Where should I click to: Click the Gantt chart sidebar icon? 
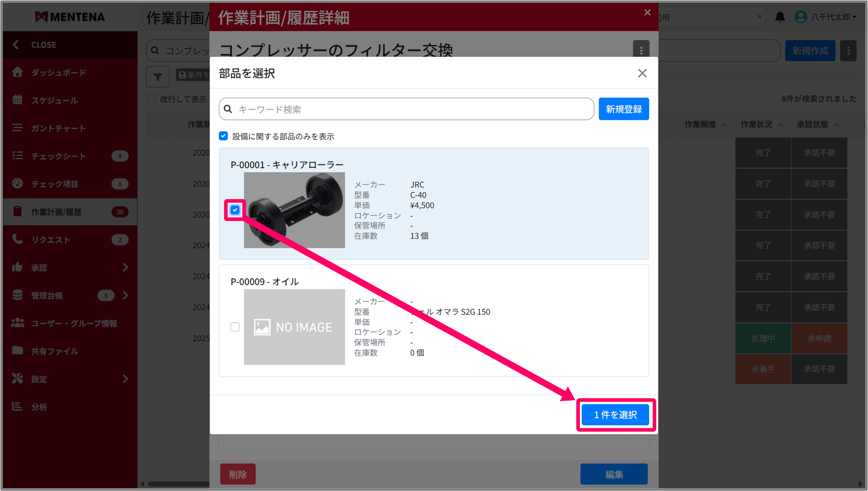pyautogui.click(x=18, y=128)
